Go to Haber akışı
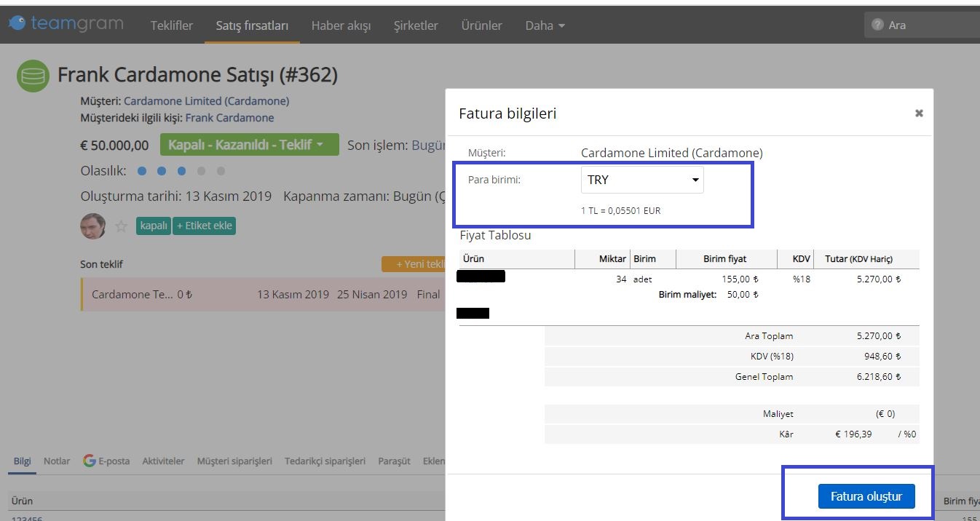 341,25
